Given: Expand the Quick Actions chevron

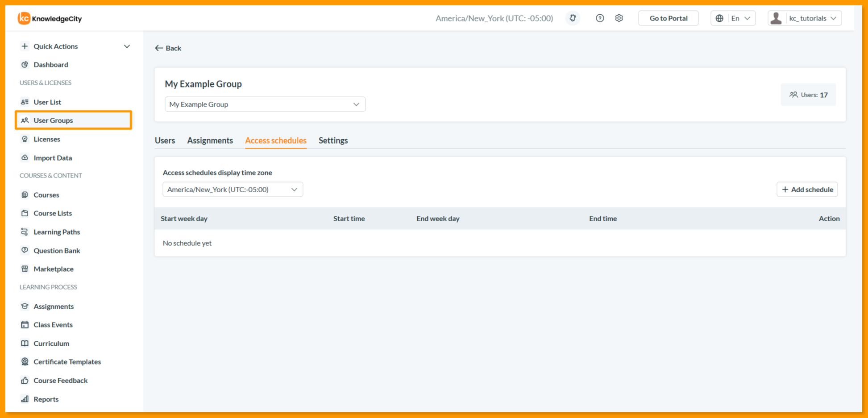Looking at the screenshot, I should [127, 46].
